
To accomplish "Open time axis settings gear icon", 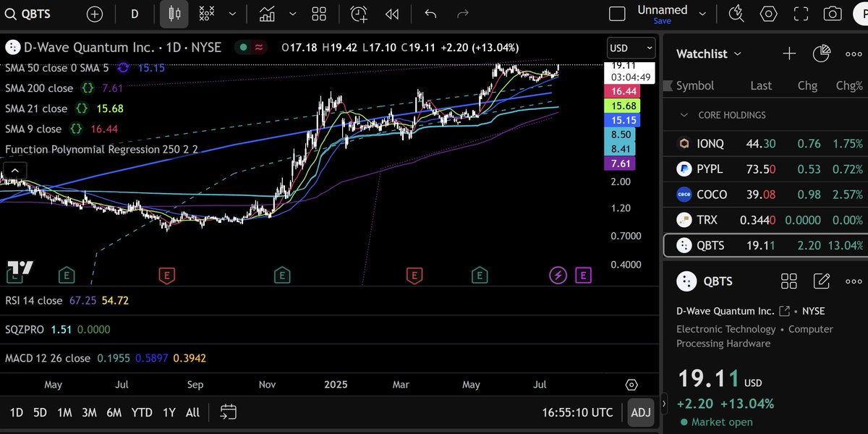I will pyautogui.click(x=631, y=384).
